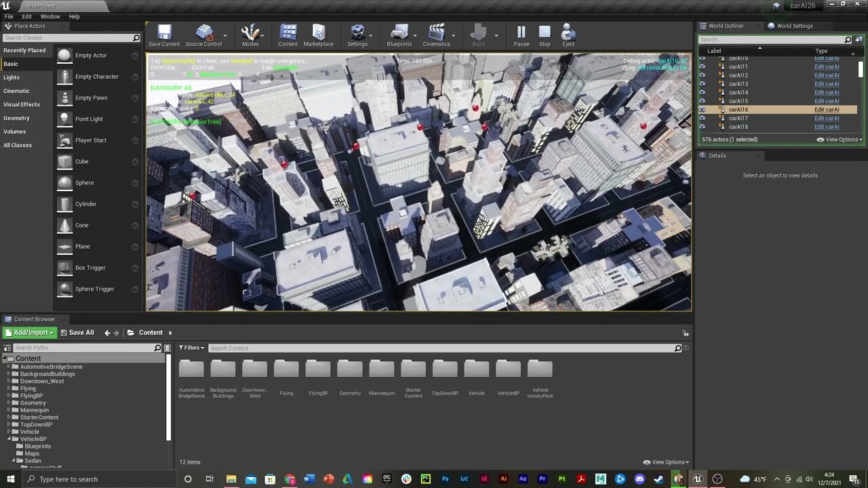868x488 pixels.
Task: Toggle visibility of carAI16 in World Outliner
Action: pyautogui.click(x=703, y=109)
